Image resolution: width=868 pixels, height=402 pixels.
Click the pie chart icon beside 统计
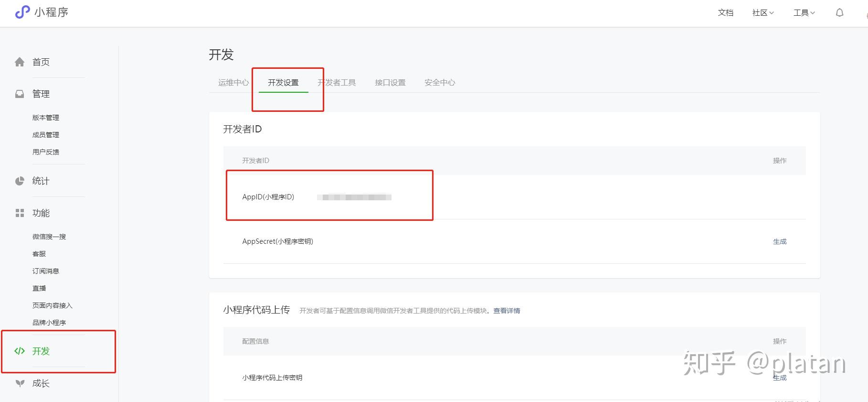pos(20,181)
